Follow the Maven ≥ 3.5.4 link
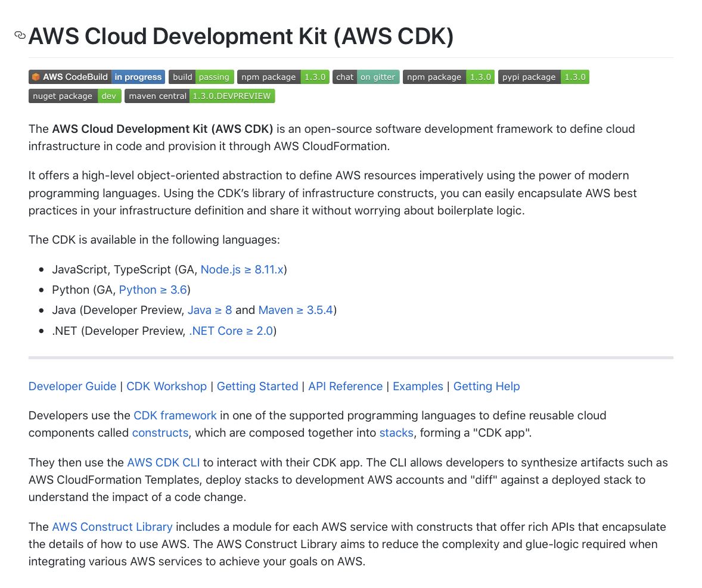Viewport: 702px width, 588px height. point(296,310)
